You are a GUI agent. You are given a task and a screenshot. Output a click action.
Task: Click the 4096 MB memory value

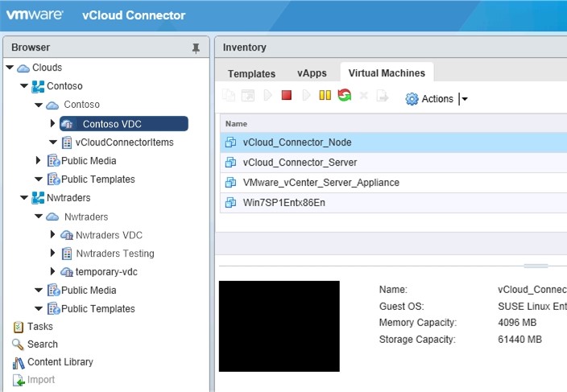tap(517, 323)
